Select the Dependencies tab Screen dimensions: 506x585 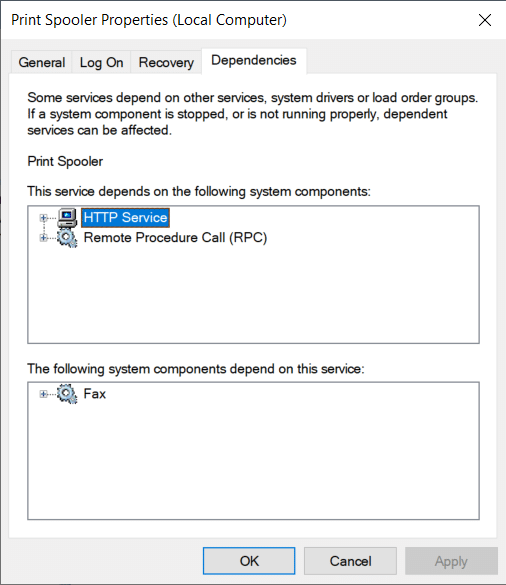[x=254, y=60]
